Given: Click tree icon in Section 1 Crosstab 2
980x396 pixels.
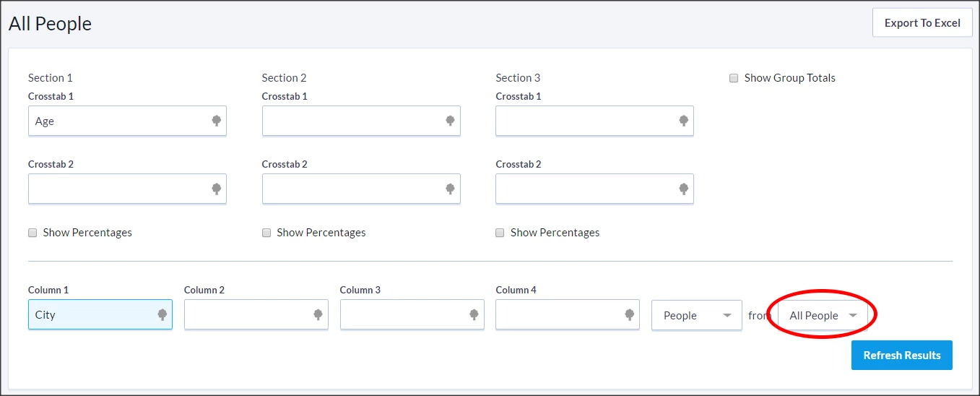Looking at the screenshot, I should click(216, 189).
